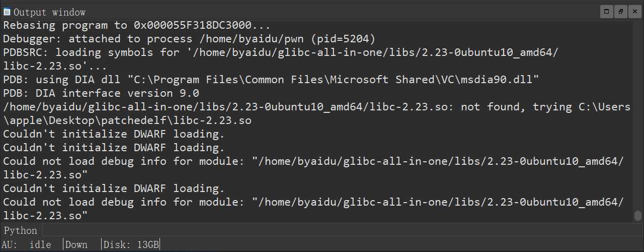The width and height of the screenshot is (644, 252).
Task: Click the output vertical scrollbar thumb
Action: pyautogui.click(x=637, y=216)
